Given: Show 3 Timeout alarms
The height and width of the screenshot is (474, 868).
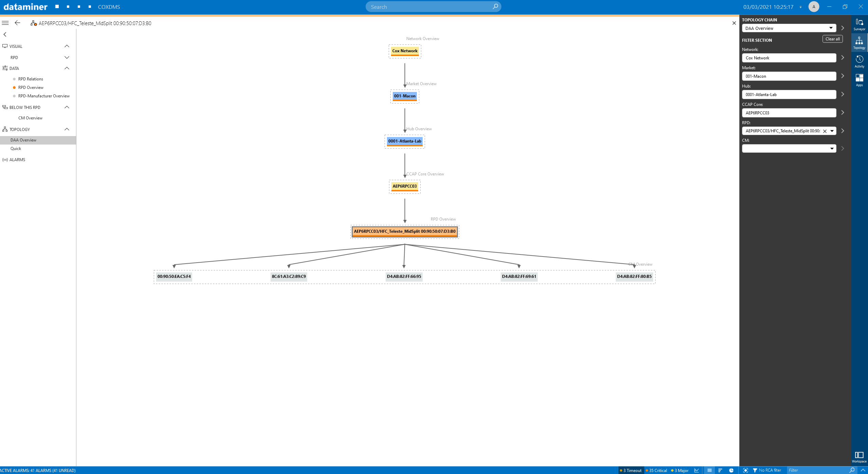Looking at the screenshot, I should tap(631, 470).
